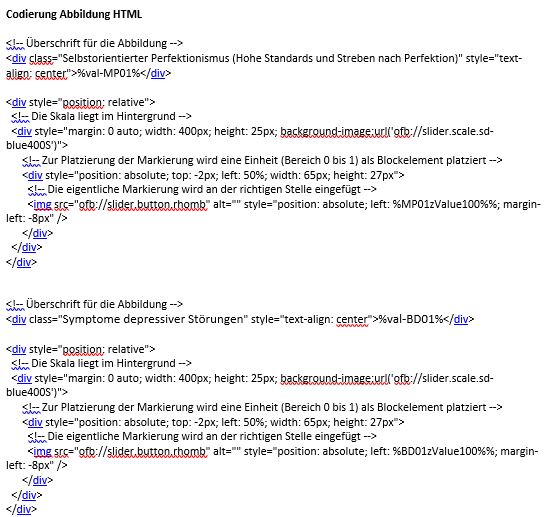The image size is (560, 517).
Task: Click the first 'background-image:url' underlined text
Action: pos(334,131)
